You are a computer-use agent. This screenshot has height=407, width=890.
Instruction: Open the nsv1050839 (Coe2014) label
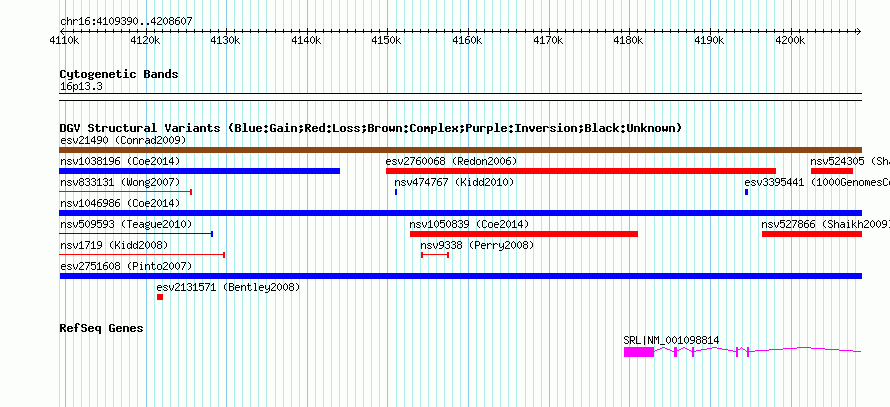[x=469, y=224]
